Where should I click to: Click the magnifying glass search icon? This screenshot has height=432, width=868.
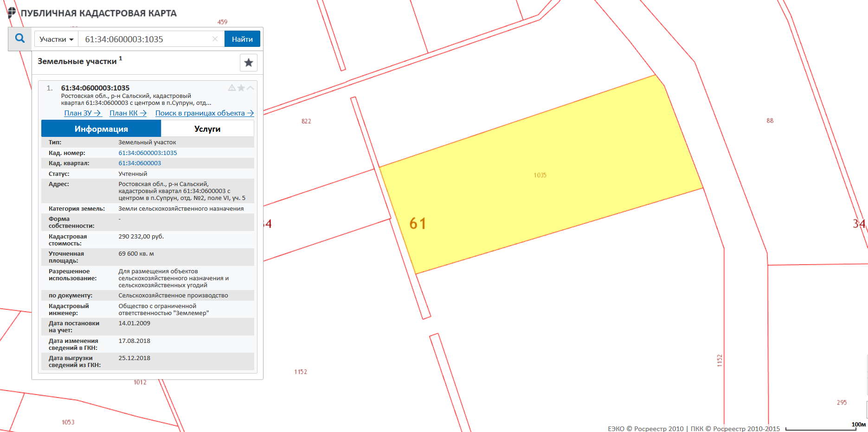click(x=19, y=39)
